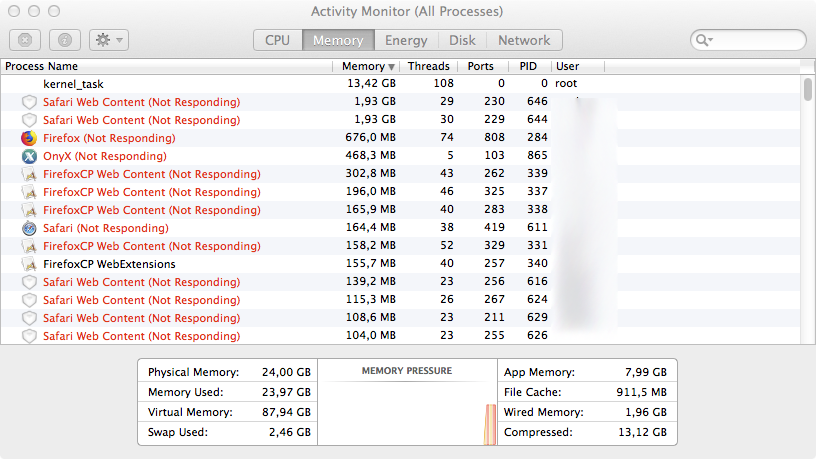The width and height of the screenshot is (816, 459).
Task: Open the gear action menu dropdown
Action: coord(109,40)
